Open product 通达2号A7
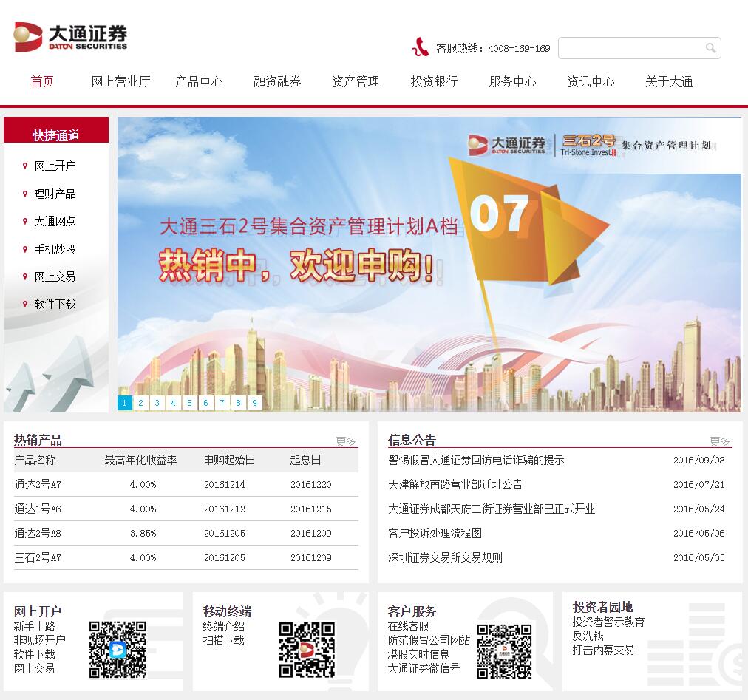The width and height of the screenshot is (748, 700). point(38,484)
